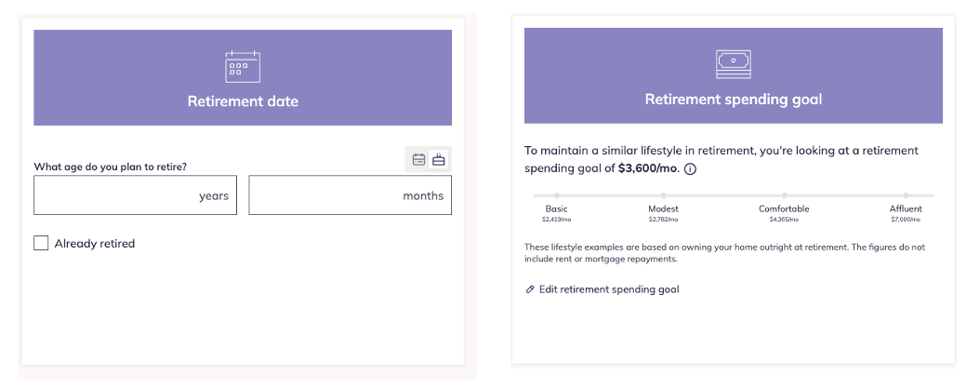Screen dimensions: 980x389
Task: Tick the Already retired checkbox
Action: (41, 243)
